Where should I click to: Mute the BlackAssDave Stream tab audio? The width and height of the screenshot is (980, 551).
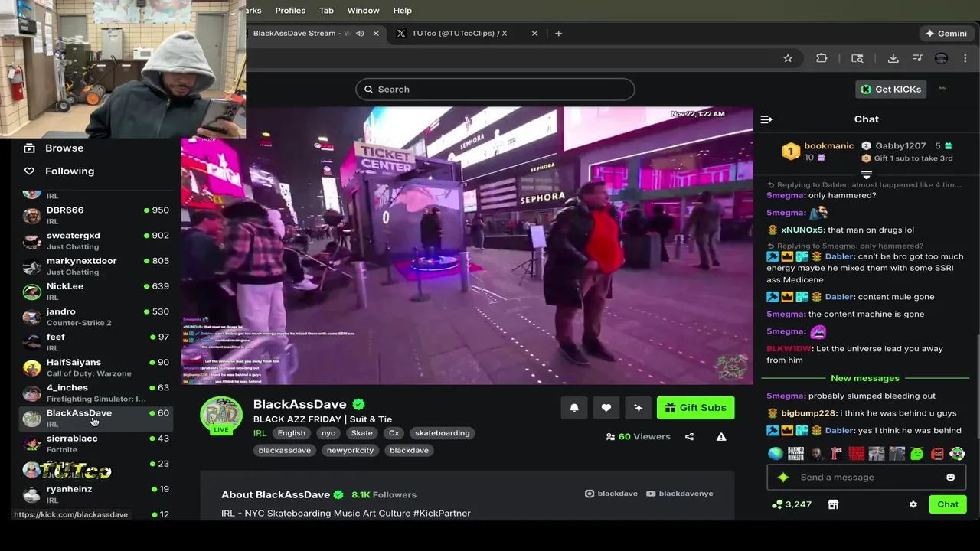tap(360, 34)
